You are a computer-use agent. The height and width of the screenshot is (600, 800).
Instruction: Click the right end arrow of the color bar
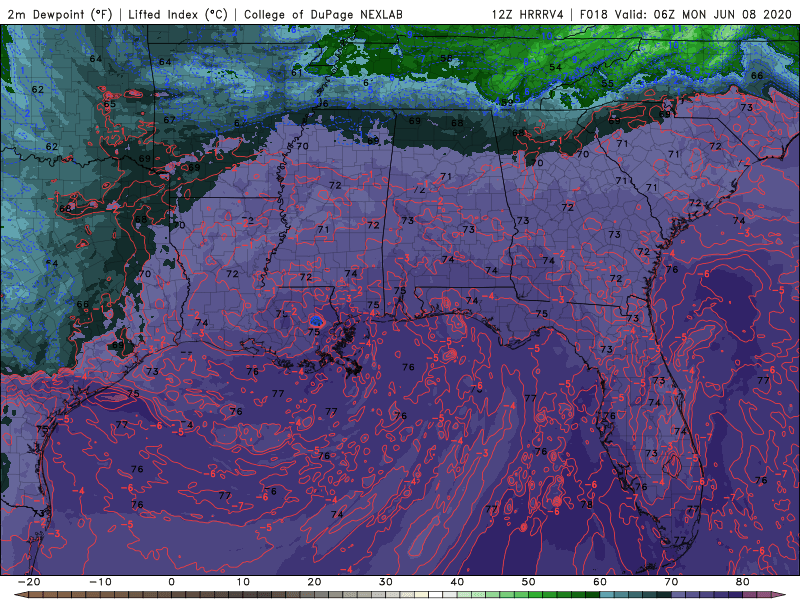(780, 595)
